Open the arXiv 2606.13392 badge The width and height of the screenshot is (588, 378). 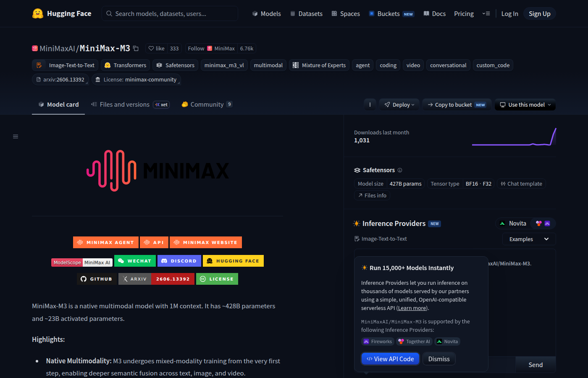[156, 279]
